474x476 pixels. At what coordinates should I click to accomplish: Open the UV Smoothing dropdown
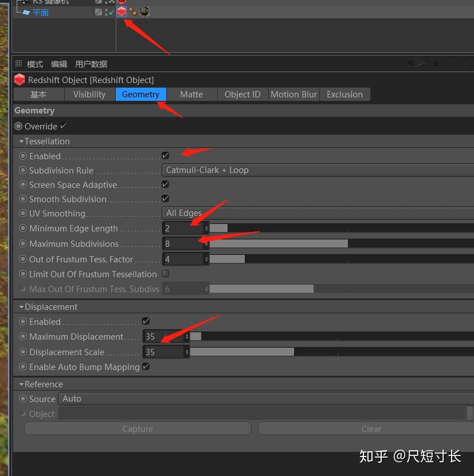[x=258, y=213]
